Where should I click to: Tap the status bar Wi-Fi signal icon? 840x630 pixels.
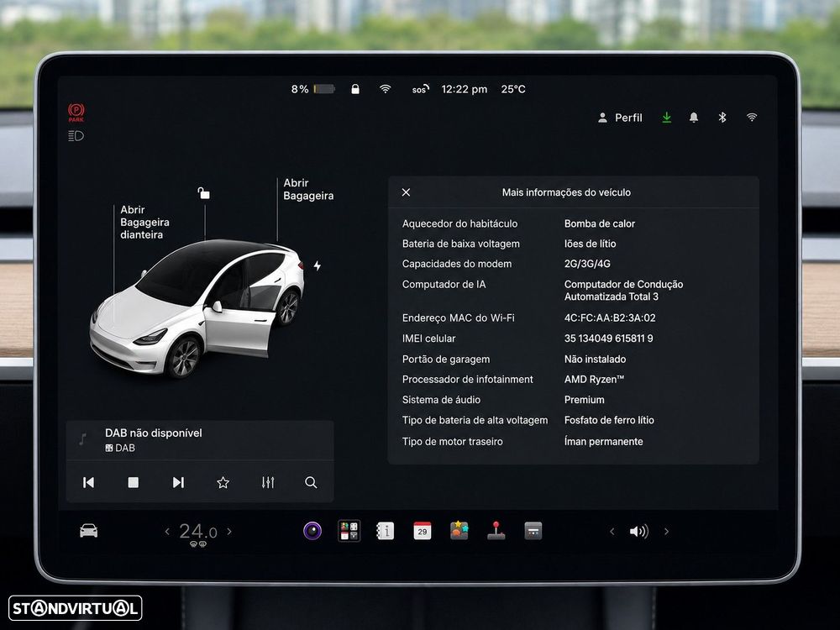pyautogui.click(x=386, y=89)
